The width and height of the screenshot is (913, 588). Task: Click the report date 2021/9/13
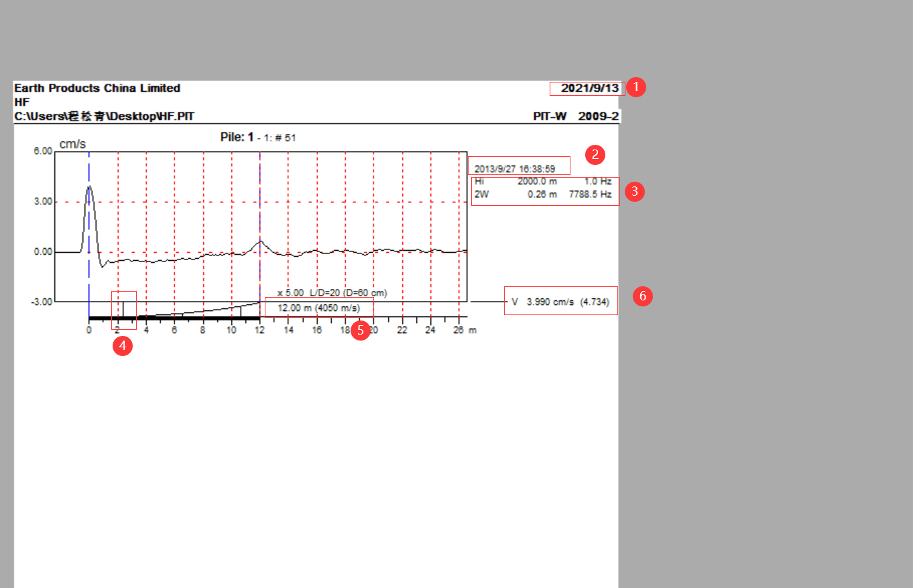pos(587,88)
